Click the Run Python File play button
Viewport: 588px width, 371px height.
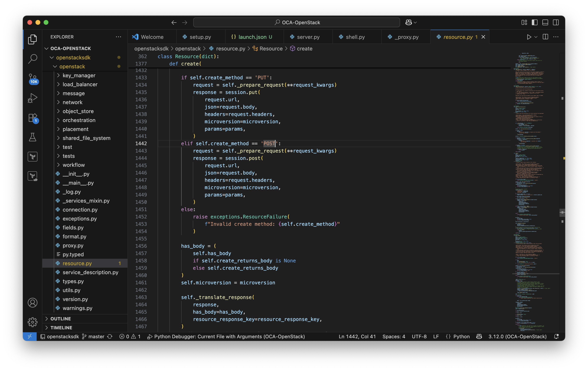pos(529,37)
